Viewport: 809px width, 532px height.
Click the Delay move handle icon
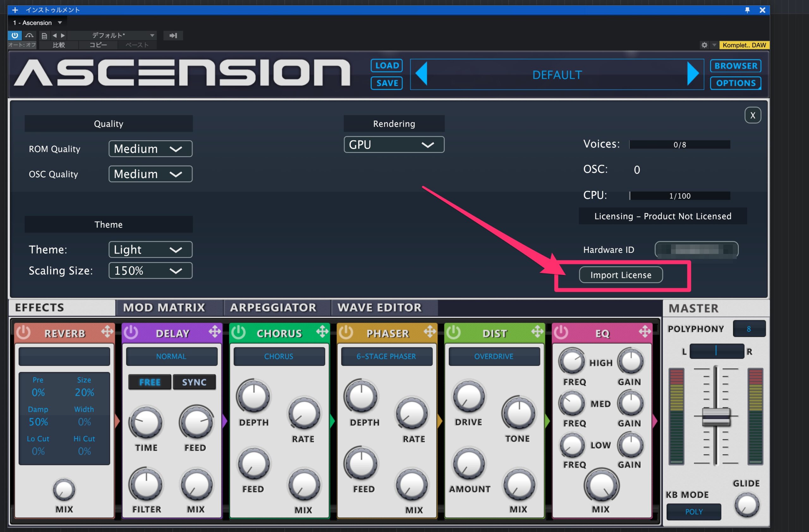(215, 332)
